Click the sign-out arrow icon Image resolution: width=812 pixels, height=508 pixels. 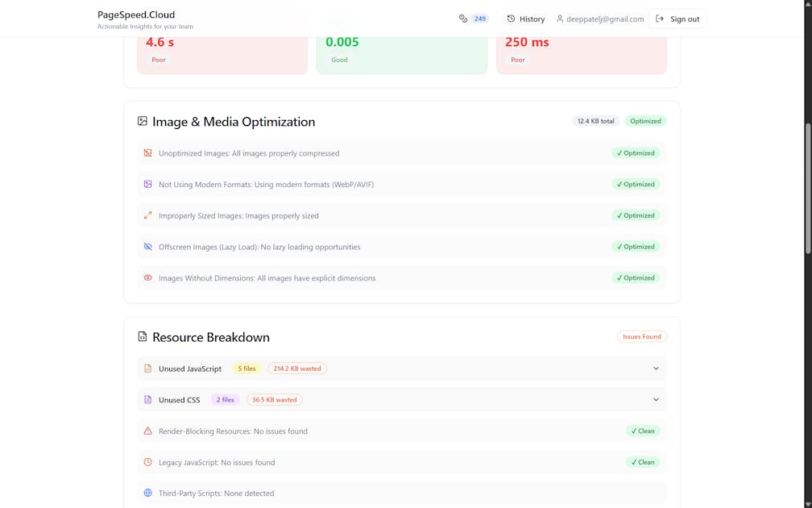[661, 18]
